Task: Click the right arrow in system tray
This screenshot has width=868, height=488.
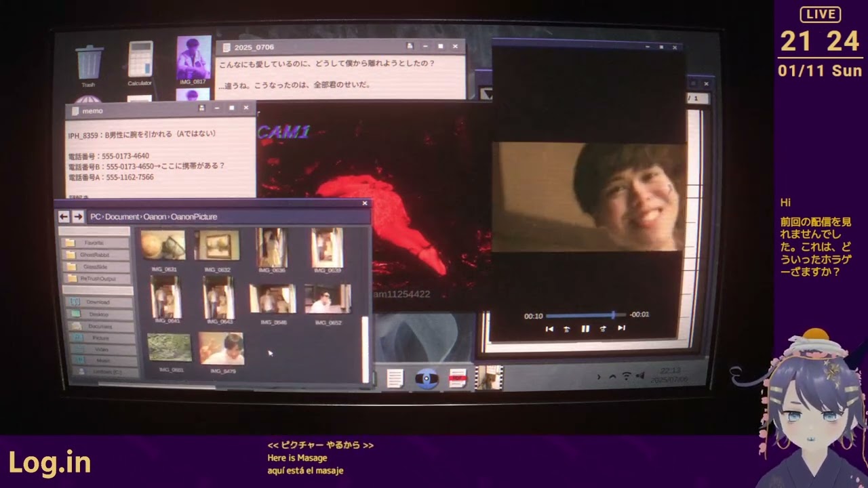Action: [x=599, y=377]
